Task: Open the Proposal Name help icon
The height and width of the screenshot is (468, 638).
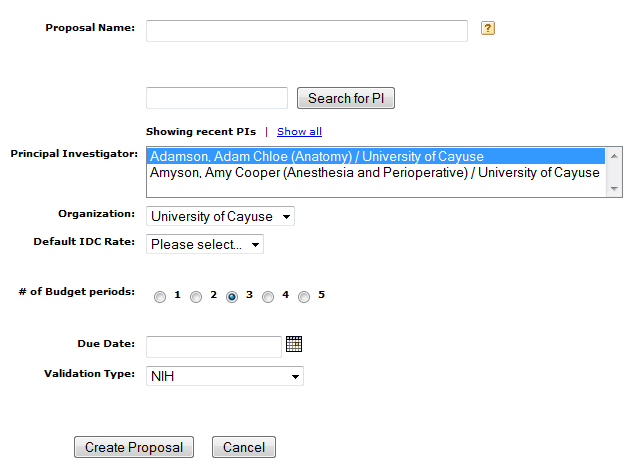Action: click(x=487, y=28)
